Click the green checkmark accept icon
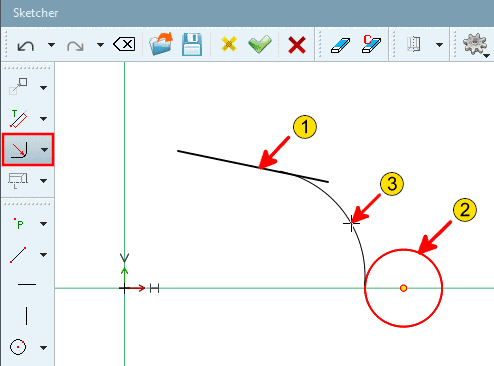Screen dimensions: 494x366 [x=260, y=44]
